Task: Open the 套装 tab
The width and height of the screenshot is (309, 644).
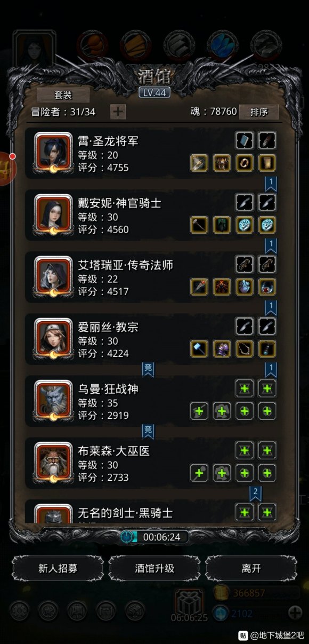Action: [x=63, y=95]
